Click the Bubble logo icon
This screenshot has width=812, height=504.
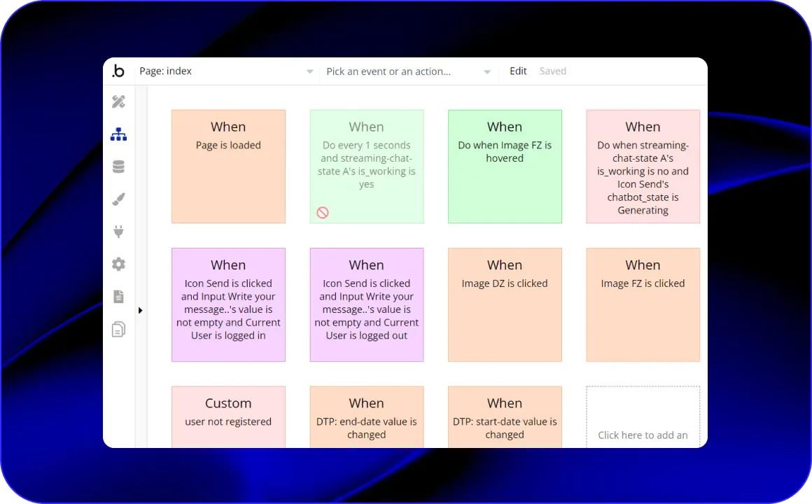[x=118, y=71]
